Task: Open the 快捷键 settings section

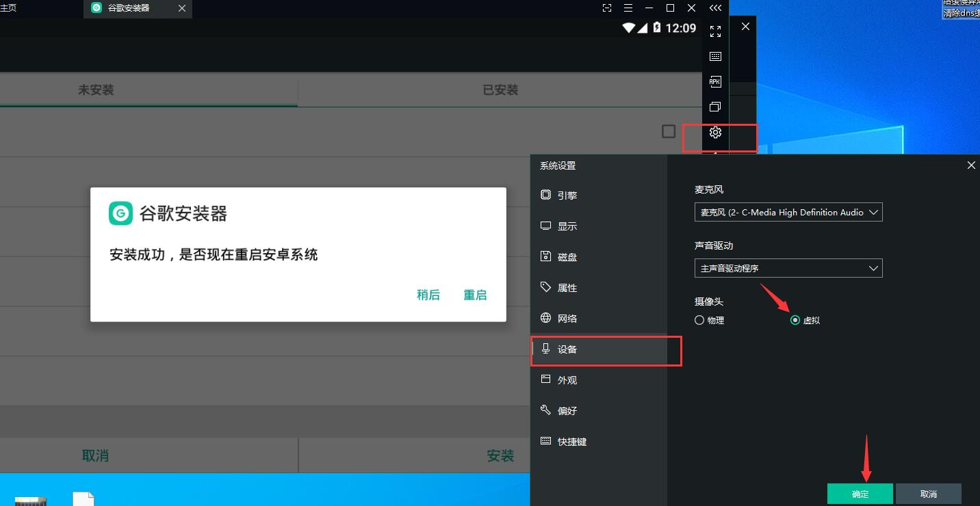Action: (599, 441)
